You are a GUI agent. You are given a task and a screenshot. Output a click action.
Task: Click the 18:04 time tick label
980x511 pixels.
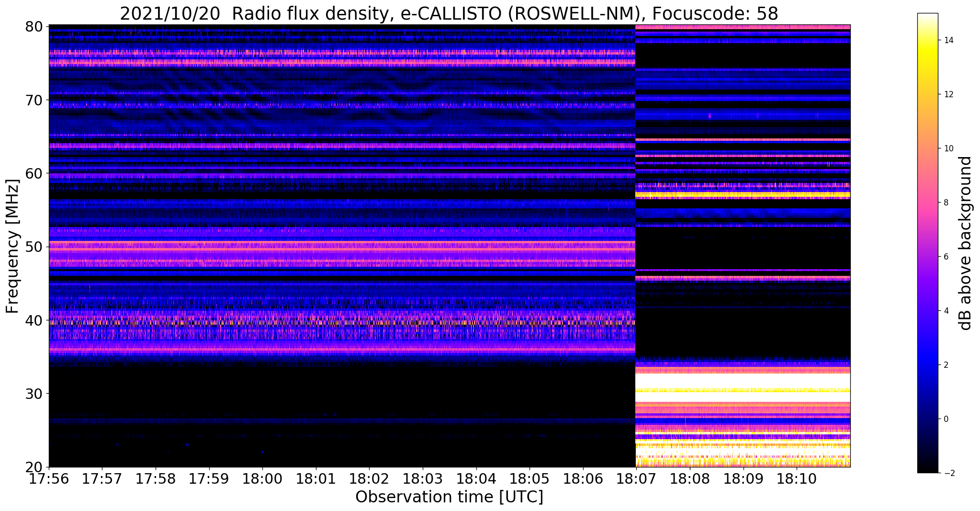pyautogui.click(x=476, y=479)
